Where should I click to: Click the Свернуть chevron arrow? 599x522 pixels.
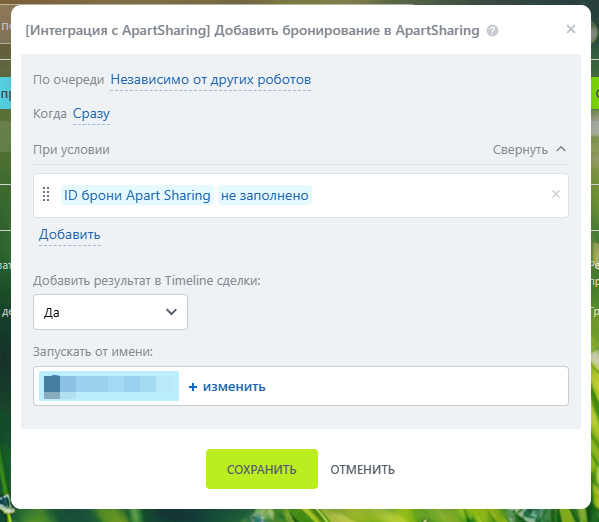[560, 149]
